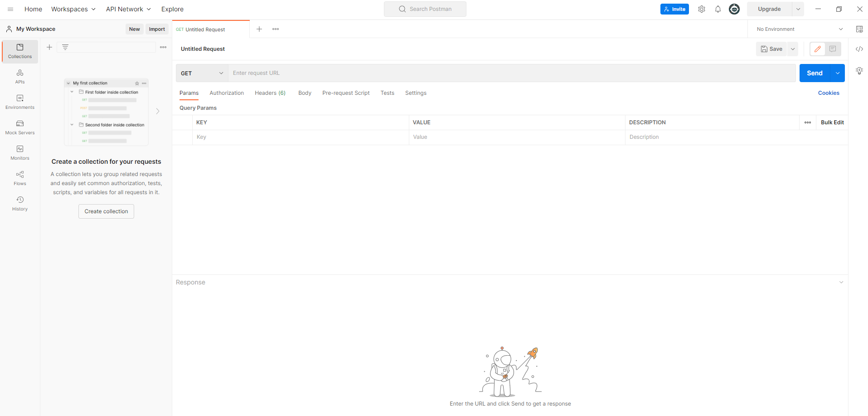
Task: Open the Monitors sidebar panel
Action: (20, 153)
